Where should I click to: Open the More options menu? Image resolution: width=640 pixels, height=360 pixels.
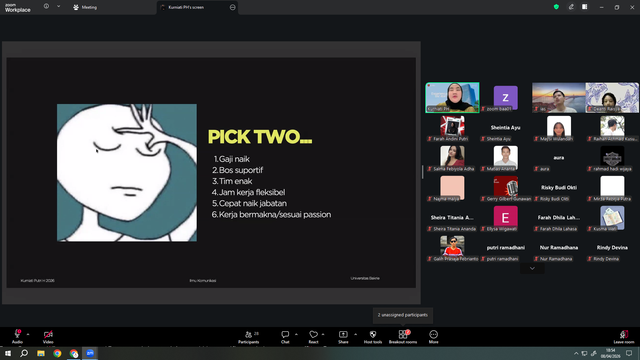pos(433,337)
